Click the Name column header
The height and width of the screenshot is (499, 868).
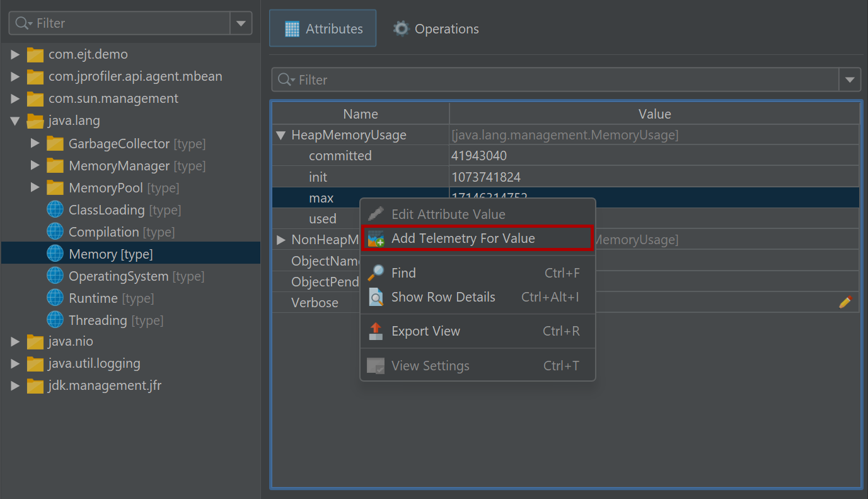point(360,114)
